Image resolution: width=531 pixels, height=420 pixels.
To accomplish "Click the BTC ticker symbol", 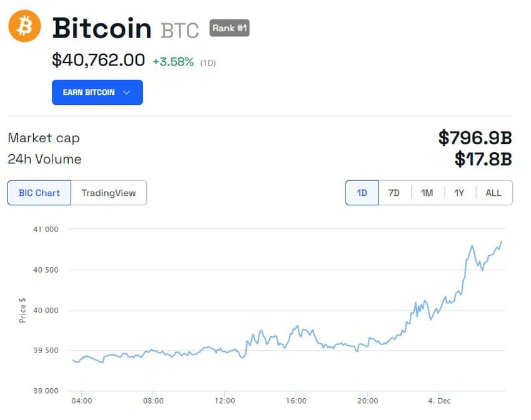I will coord(180,29).
